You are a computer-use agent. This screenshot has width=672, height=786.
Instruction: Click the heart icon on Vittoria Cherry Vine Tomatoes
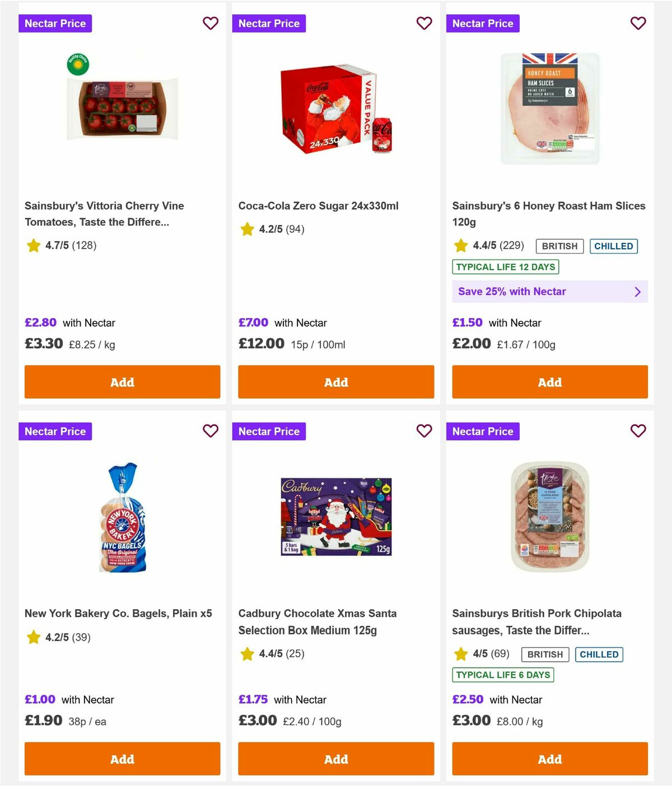211,24
